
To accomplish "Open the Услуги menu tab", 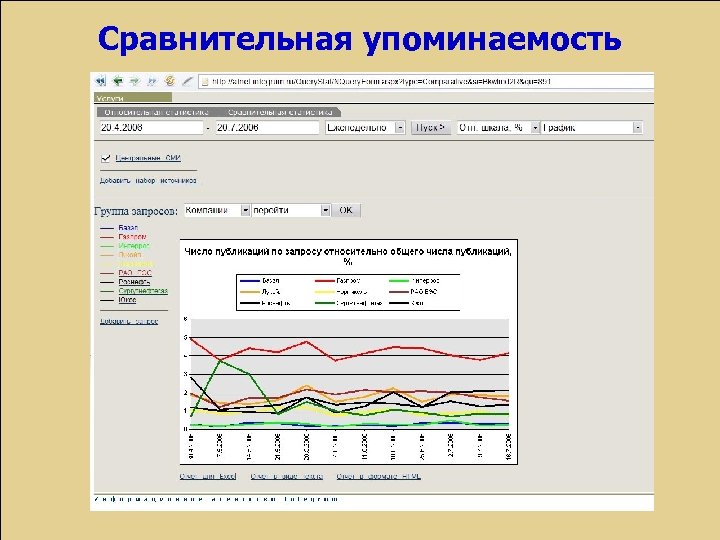I will pos(133,98).
